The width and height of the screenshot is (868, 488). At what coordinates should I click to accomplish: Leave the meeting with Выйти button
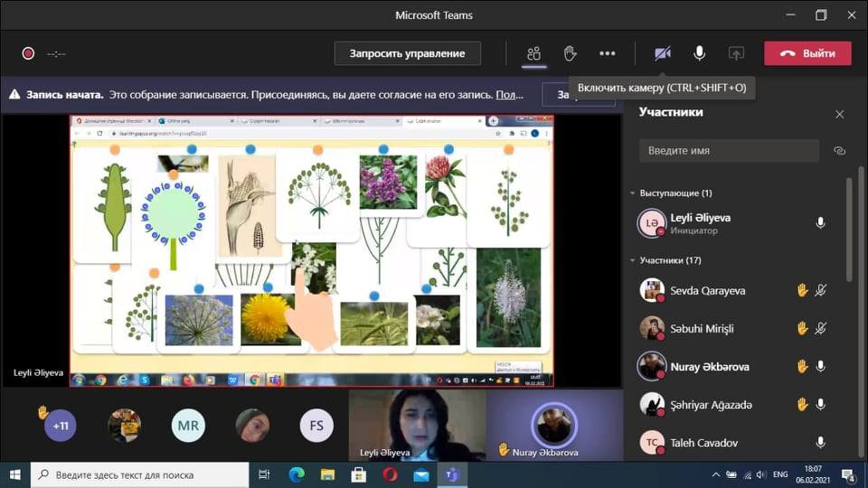(x=807, y=53)
